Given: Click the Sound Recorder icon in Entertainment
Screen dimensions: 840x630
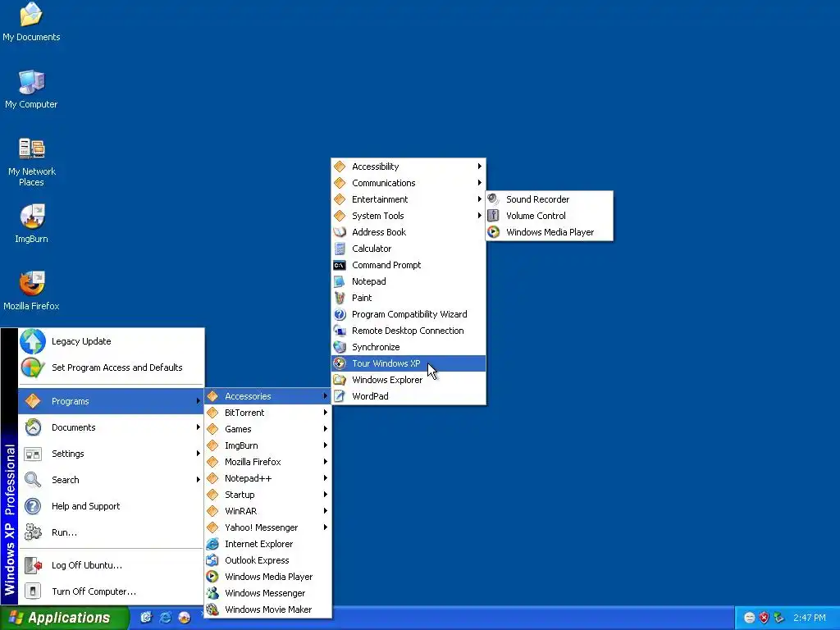Looking at the screenshot, I should coord(493,199).
